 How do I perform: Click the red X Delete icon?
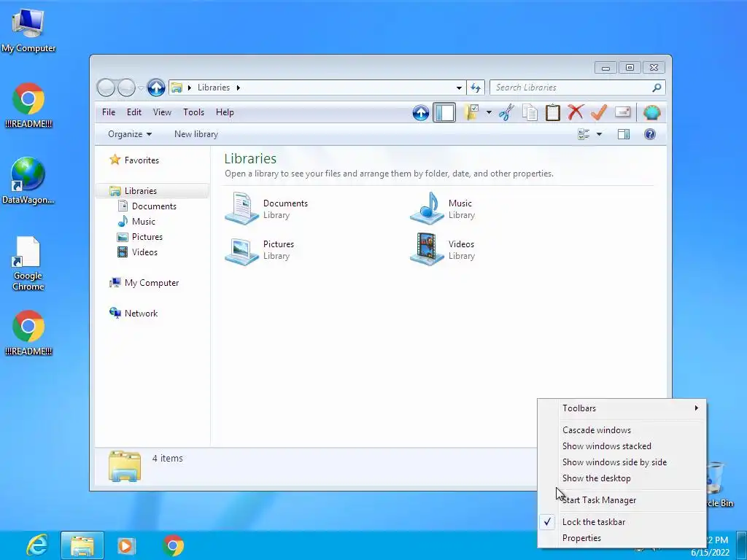(x=576, y=112)
